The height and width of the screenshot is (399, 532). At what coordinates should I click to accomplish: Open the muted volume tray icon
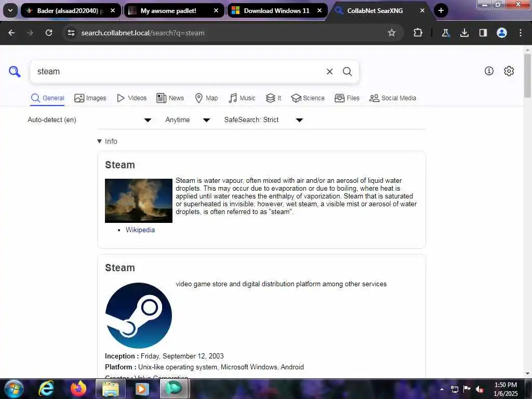(x=480, y=389)
